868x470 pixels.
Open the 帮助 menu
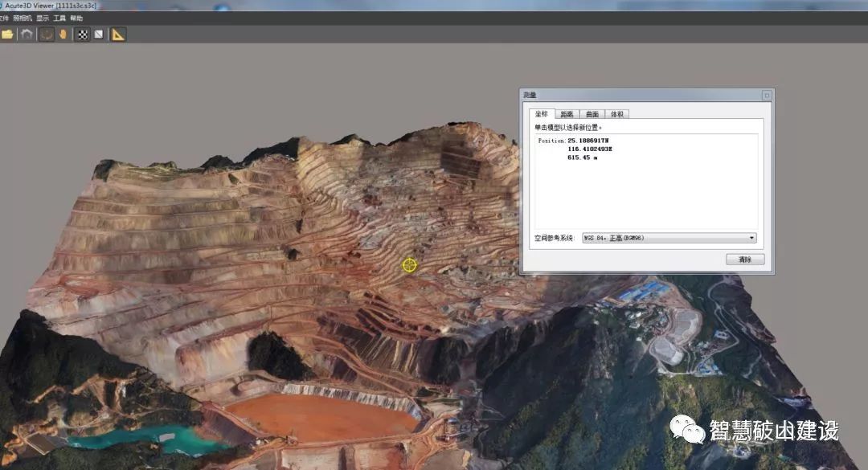pos(76,18)
